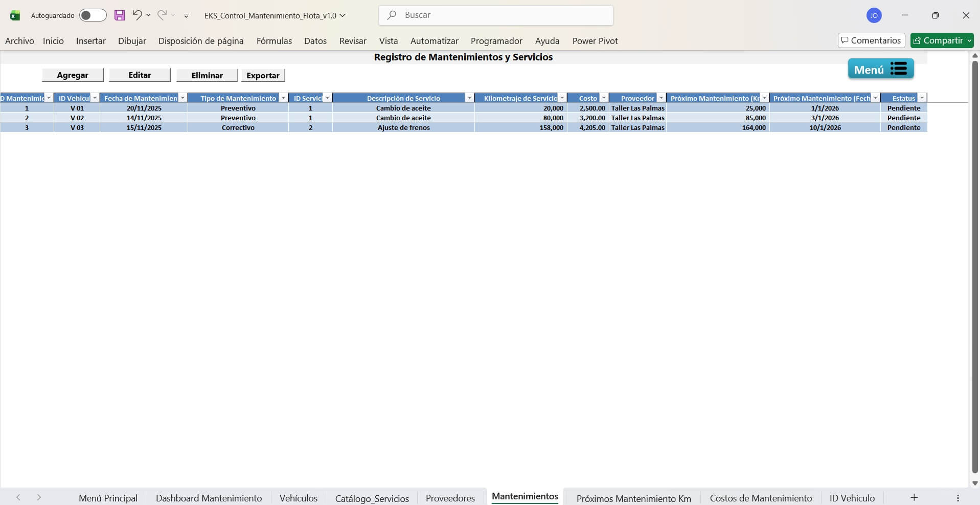Open the undo history dropdown arrow
Image resolution: width=980 pixels, height=505 pixels.
pos(148,15)
